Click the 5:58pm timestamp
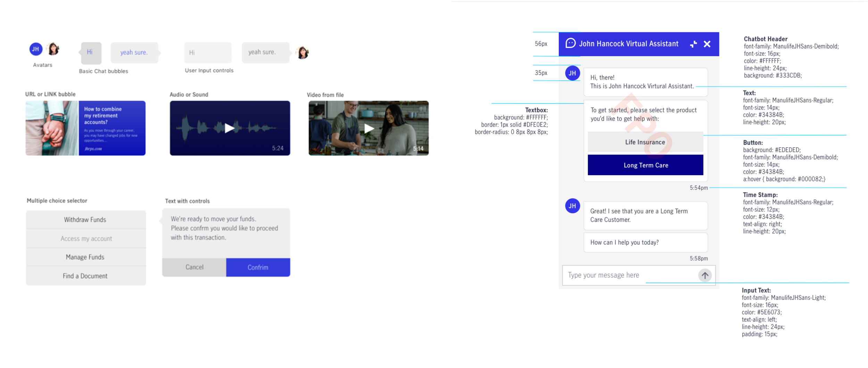The height and width of the screenshot is (368, 868). tap(699, 259)
